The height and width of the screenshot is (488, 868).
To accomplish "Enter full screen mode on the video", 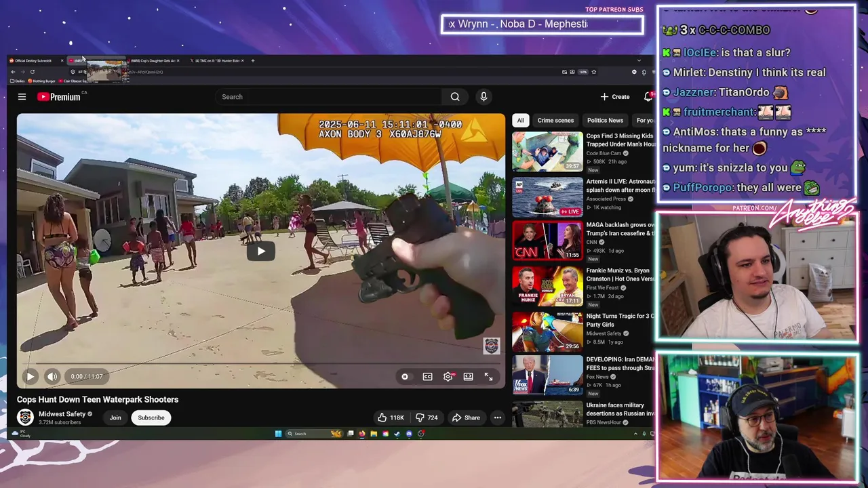I will tap(488, 377).
